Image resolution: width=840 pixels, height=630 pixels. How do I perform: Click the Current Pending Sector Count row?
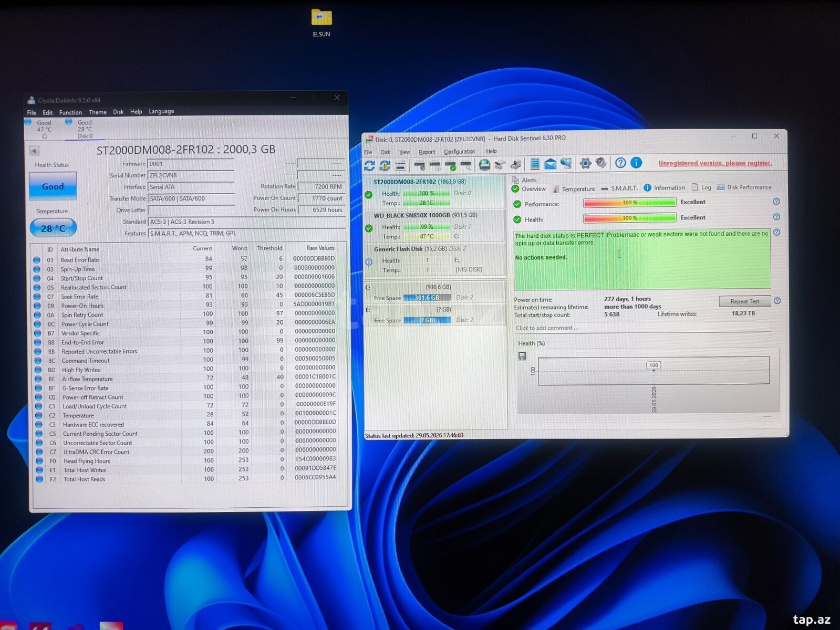pos(186,434)
